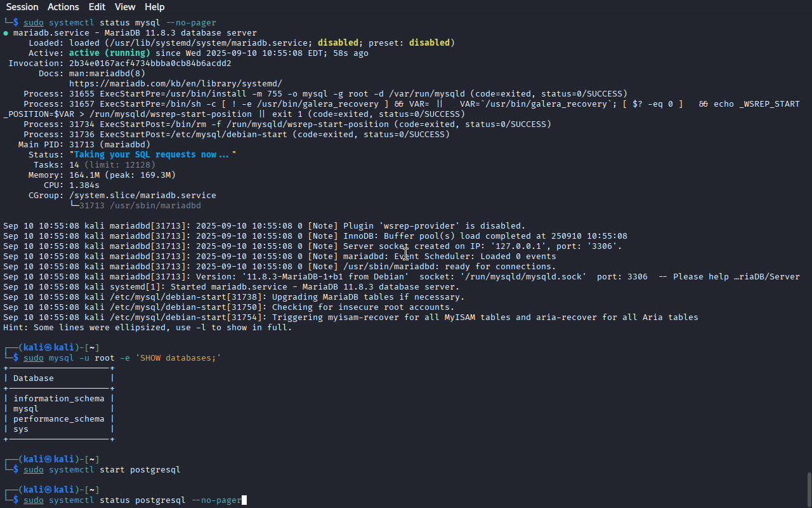Click the 'systemctl status postgresql --no-pager' command
The image size is (812, 508).
tap(133, 500)
